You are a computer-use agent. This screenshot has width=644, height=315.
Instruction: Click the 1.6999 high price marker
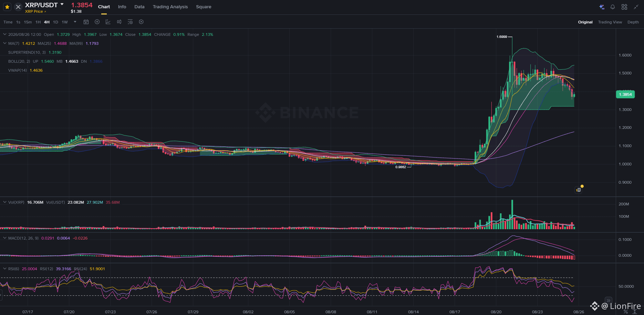(x=502, y=37)
